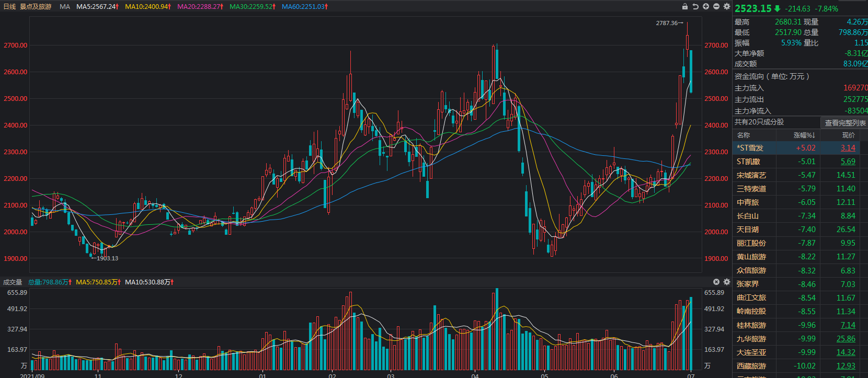Select 宋城演艺 row in stock list
Viewport: 868px width, 378px height.
coord(800,175)
